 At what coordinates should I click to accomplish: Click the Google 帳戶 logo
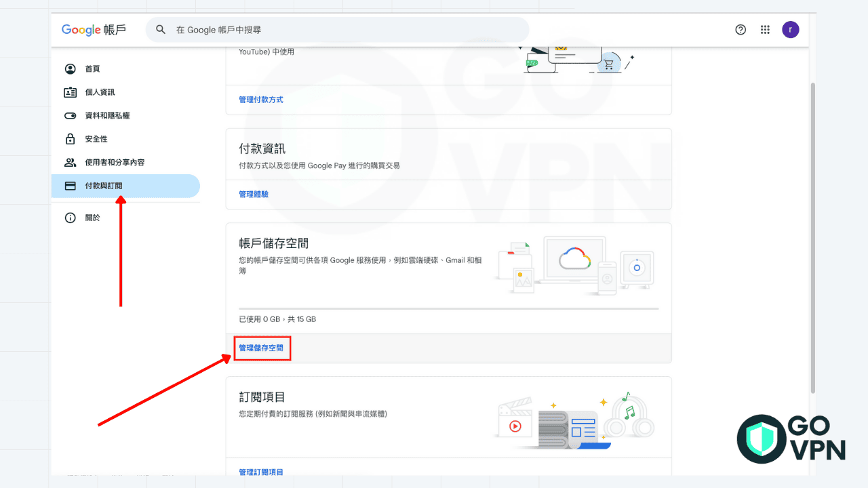pos(94,29)
